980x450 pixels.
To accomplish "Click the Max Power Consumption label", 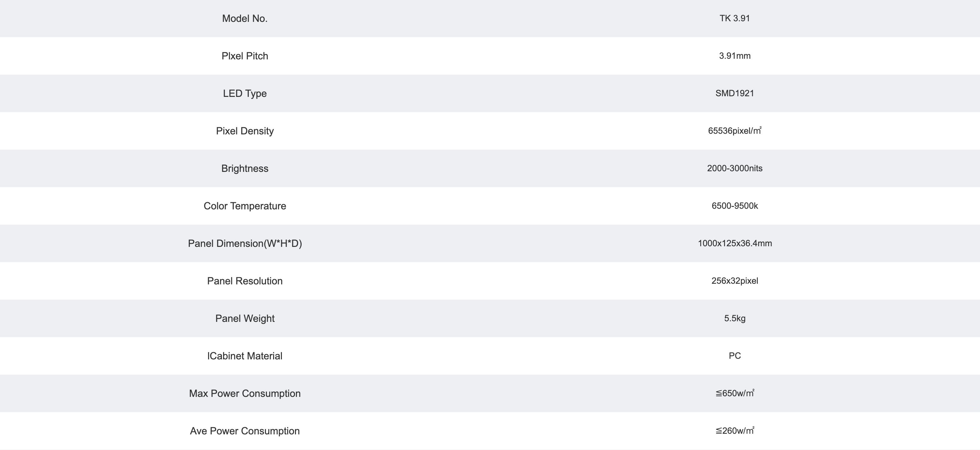I will 245,394.
